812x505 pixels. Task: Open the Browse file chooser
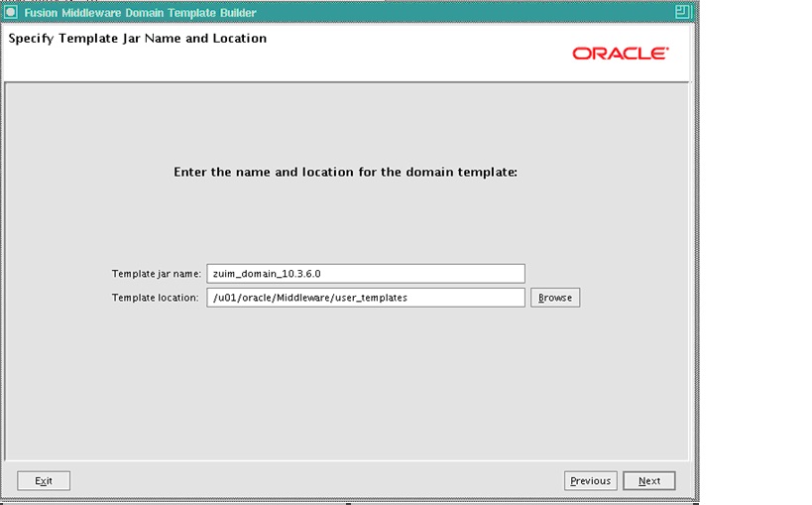[555, 298]
